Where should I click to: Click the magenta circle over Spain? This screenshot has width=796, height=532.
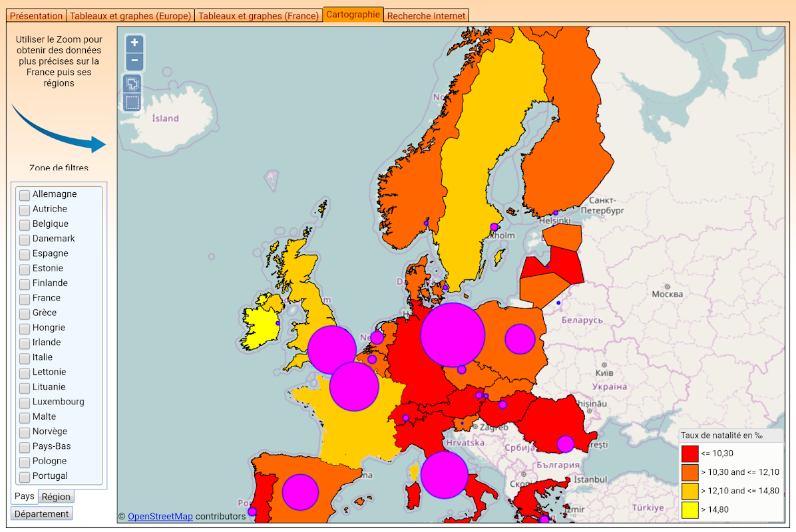(x=301, y=492)
